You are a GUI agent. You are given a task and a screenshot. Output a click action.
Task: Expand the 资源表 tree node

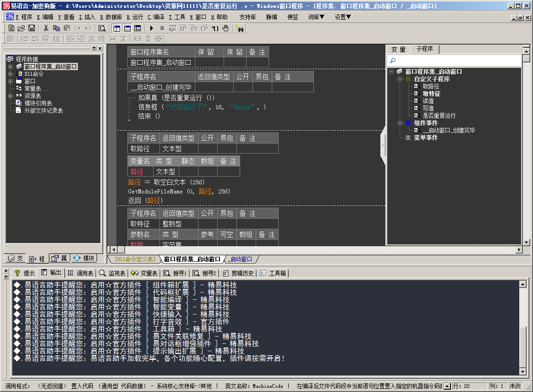11,96
